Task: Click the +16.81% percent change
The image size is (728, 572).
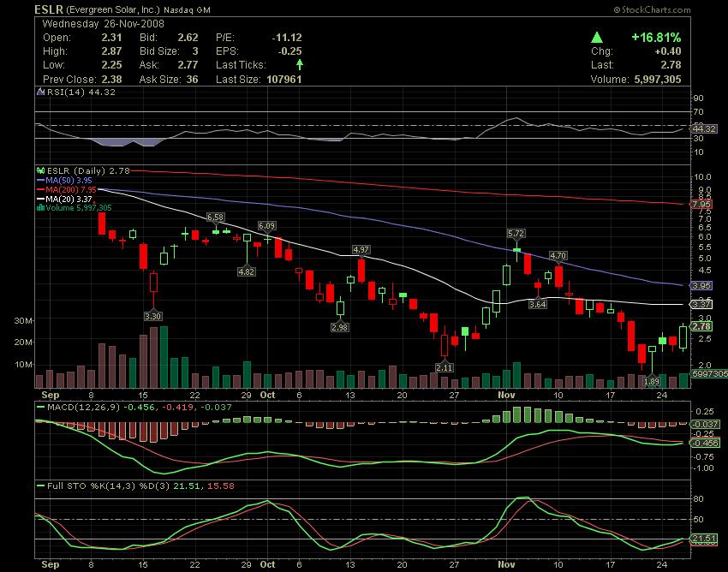Action: tap(656, 37)
